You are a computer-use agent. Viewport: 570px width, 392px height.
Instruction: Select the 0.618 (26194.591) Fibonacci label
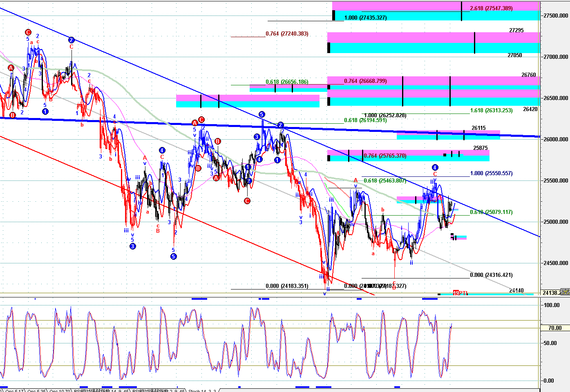click(365, 120)
